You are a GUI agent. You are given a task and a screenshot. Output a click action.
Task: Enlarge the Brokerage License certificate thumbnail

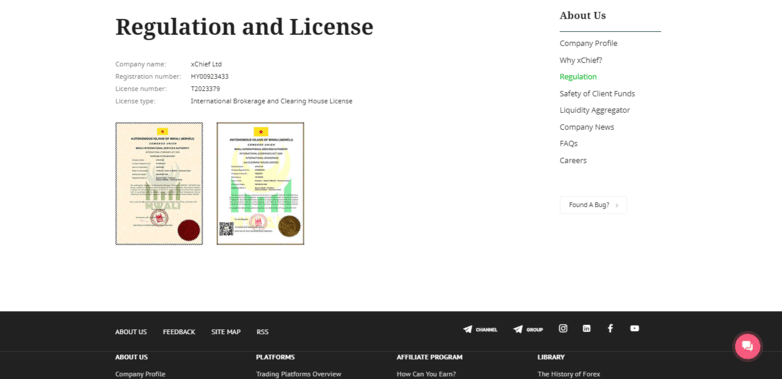point(260,184)
